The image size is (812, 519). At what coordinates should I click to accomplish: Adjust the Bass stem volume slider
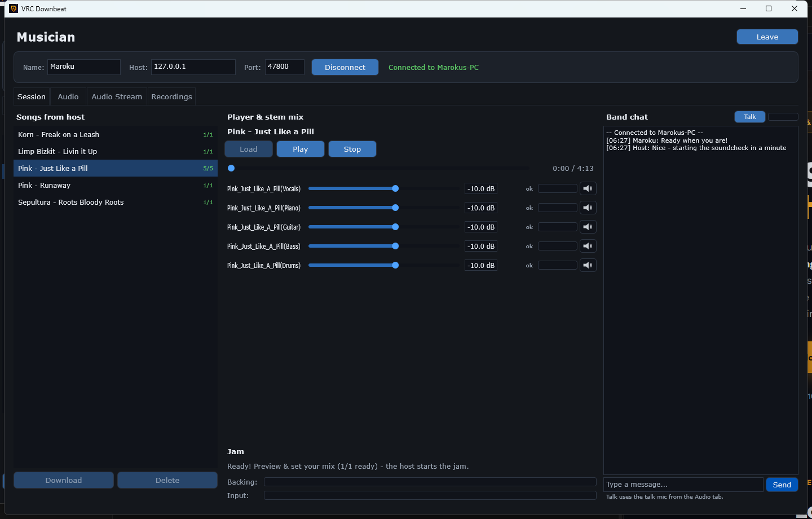click(383, 246)
